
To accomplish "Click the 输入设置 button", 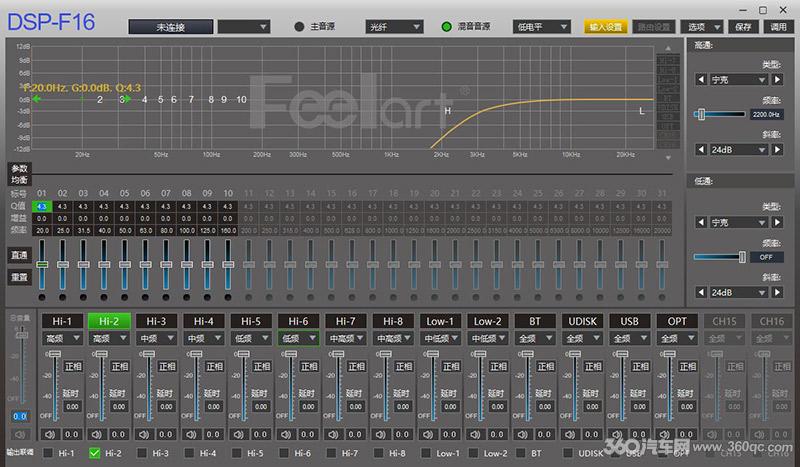I will coord(606,27).
